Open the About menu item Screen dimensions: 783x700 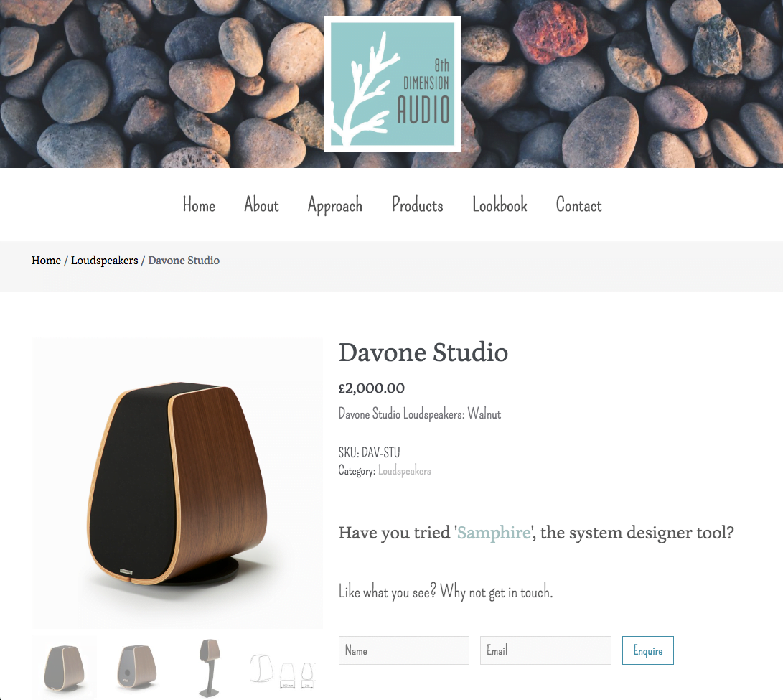tap(261, 205)
